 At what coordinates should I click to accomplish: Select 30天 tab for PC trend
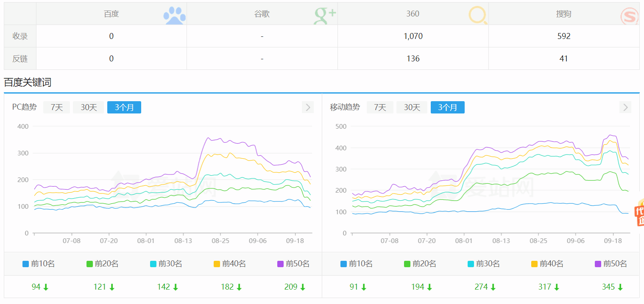[89, 108]
